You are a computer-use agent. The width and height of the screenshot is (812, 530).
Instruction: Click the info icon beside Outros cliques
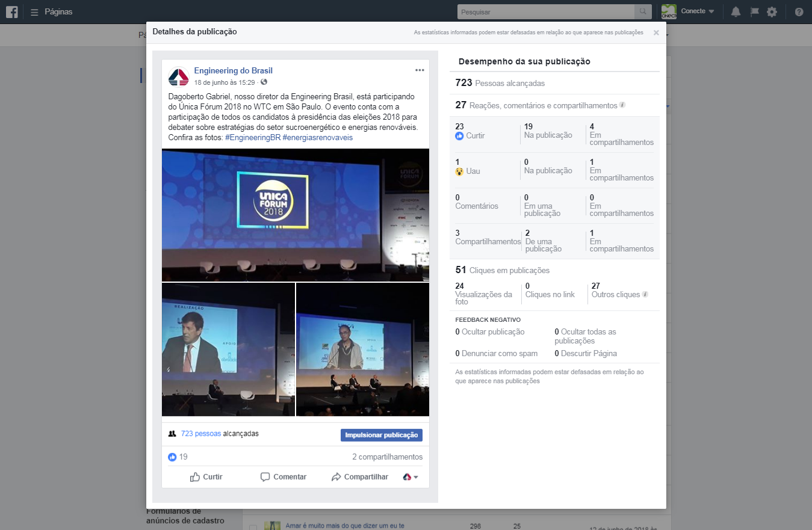[645, 294]
